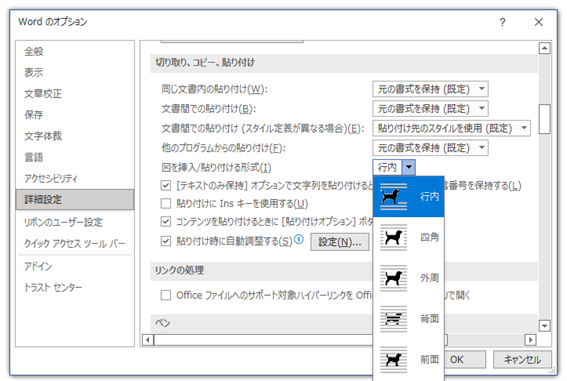Open the 全般 category
This screenshot has width=567, height=381.
tap(75, 52)
